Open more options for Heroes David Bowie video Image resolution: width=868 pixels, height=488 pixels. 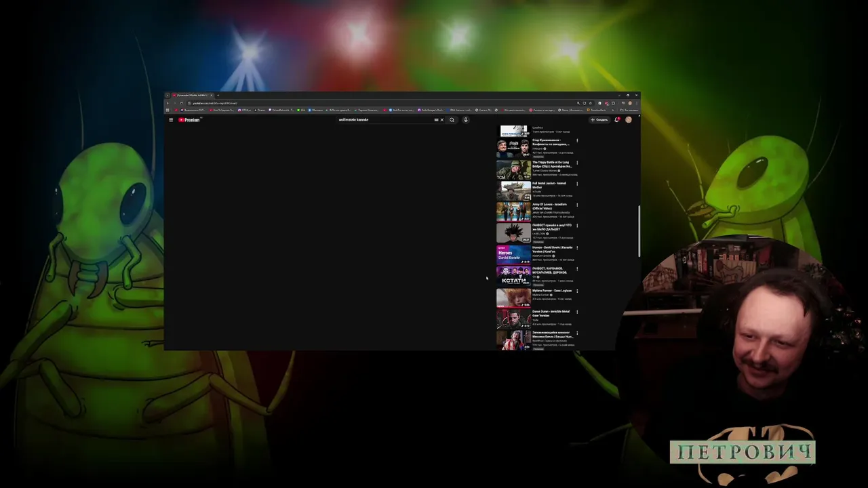(x=577, y=247)
